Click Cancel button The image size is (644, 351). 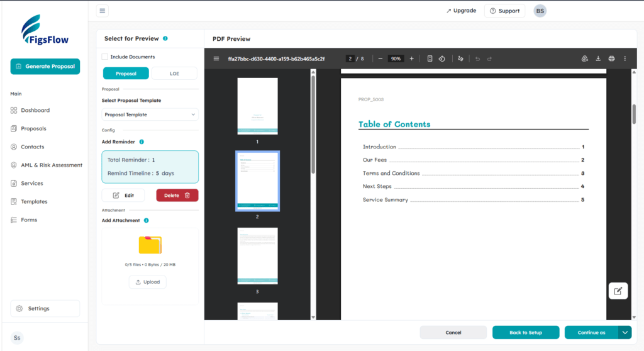453,333
